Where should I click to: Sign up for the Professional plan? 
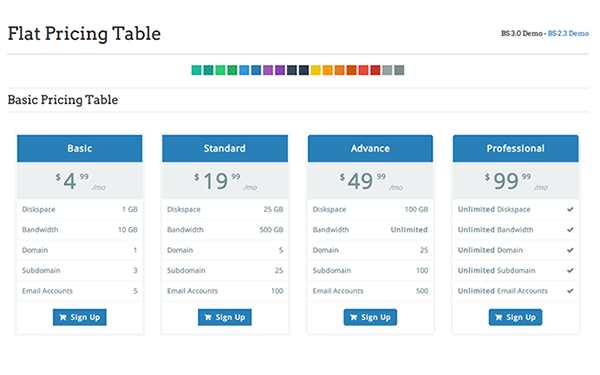515,317
